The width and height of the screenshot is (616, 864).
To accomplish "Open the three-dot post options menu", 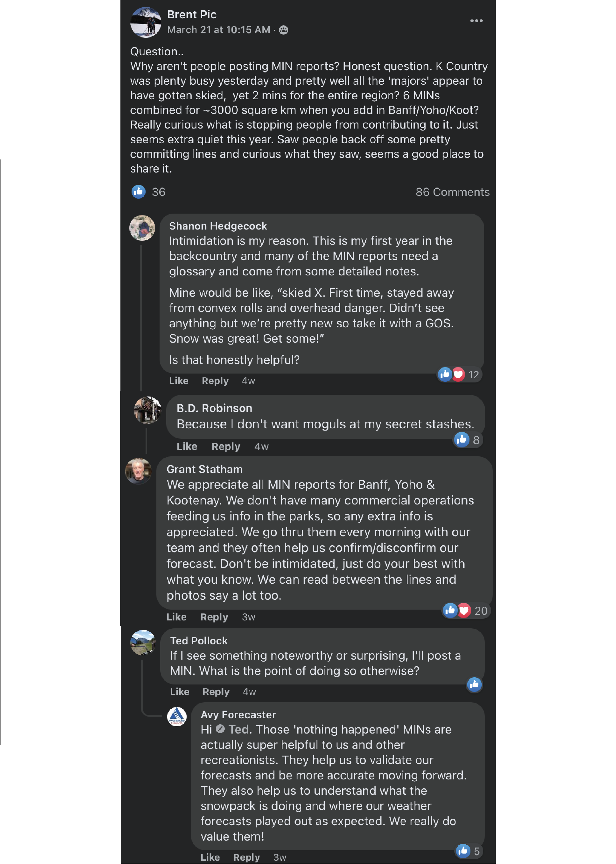I will (x=476, y=21).
